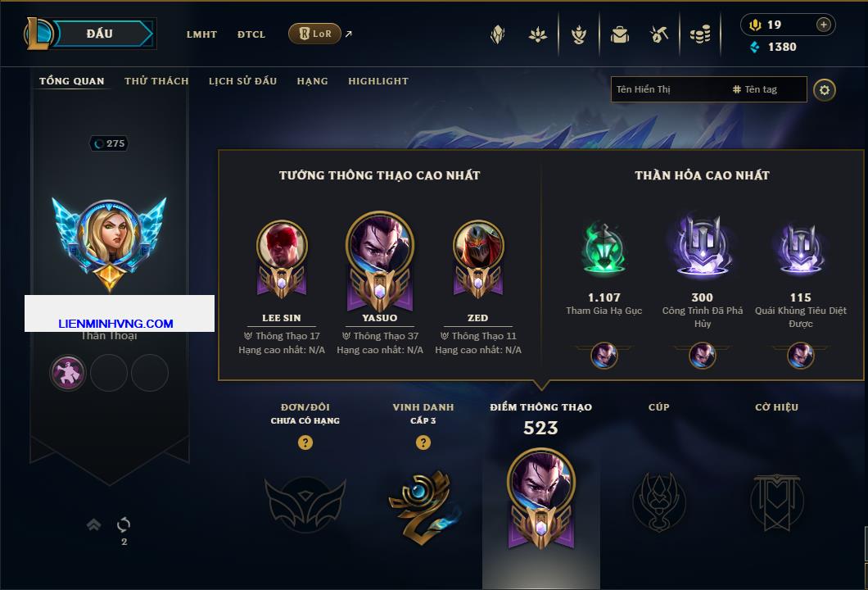This screenshot has height=590, width=868.
Task: Click the refresh arrows icon under banner
Action: tap(124, 524)
